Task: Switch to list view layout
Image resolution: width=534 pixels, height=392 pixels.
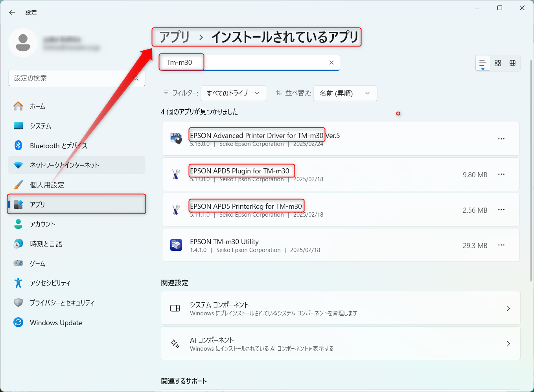Action: (x=483, y=63)
